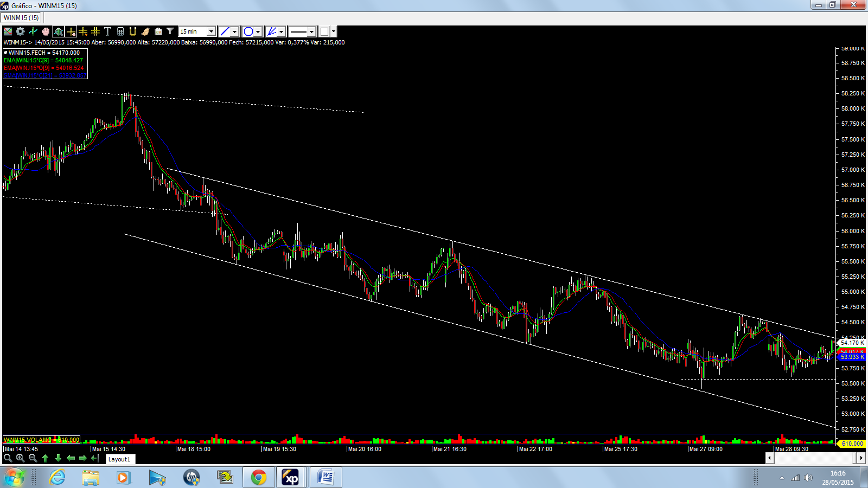The width and height of the screenshot is (868, 488).
Task: Select the fan lines tool
Action: click(x=271, y=31)
